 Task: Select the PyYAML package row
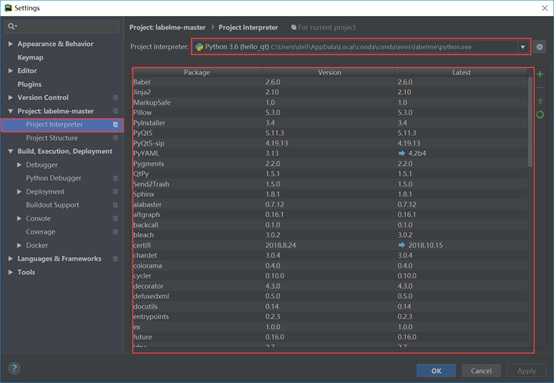tap(330, 154)
